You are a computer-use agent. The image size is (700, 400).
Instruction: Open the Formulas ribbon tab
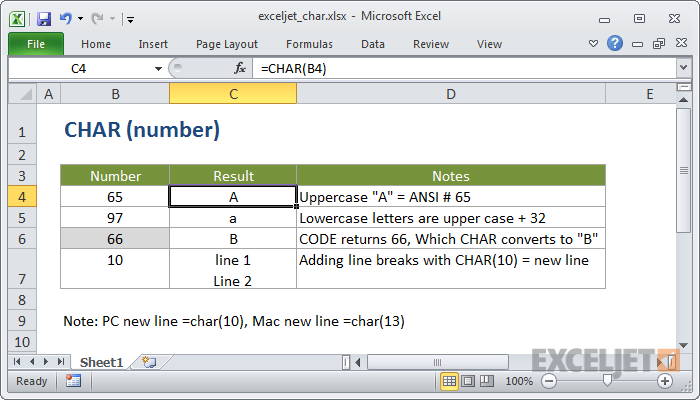(x=309, y=44)
